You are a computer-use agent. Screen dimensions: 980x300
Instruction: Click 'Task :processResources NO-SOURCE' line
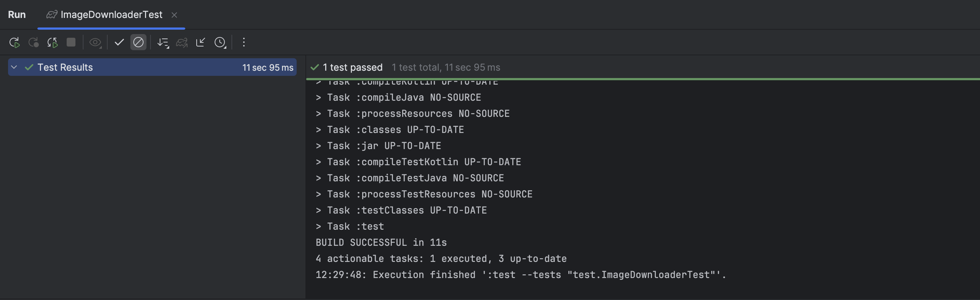tap(413, 114)
